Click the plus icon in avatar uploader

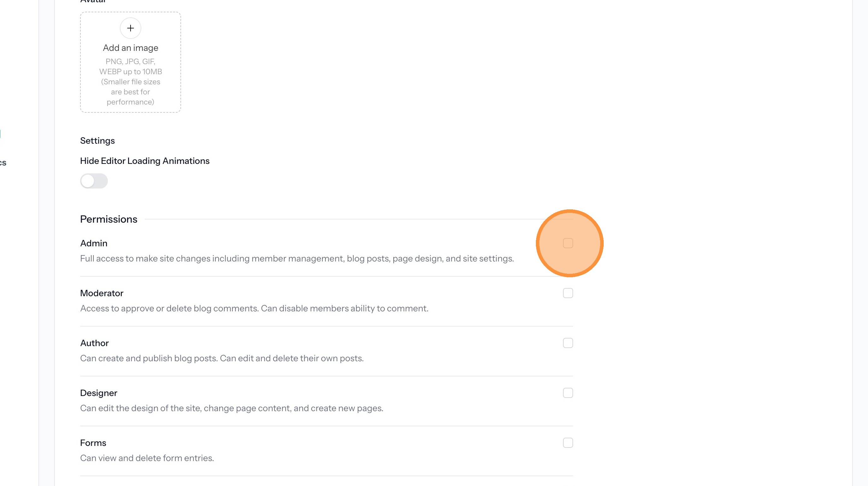130,28
